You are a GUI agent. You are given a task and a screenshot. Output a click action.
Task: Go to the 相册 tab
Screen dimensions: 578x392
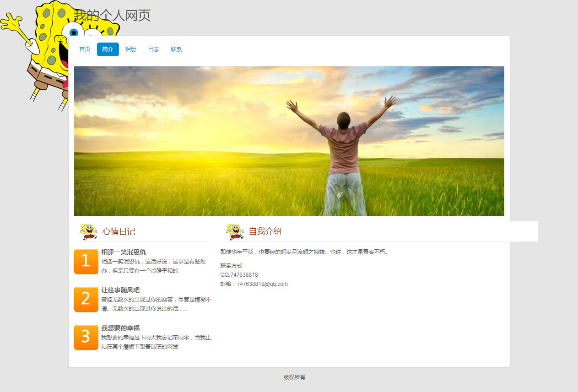(x=130, y=49)
